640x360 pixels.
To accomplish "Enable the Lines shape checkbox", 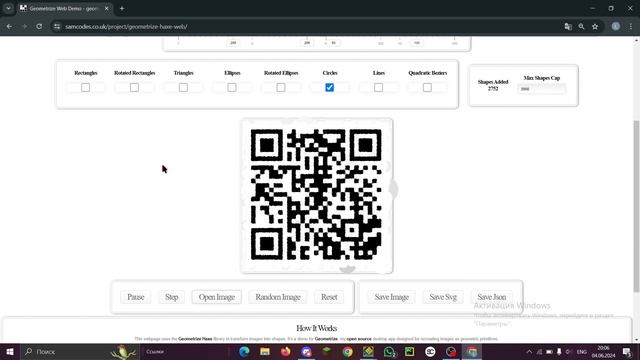I will pos(378,87).
